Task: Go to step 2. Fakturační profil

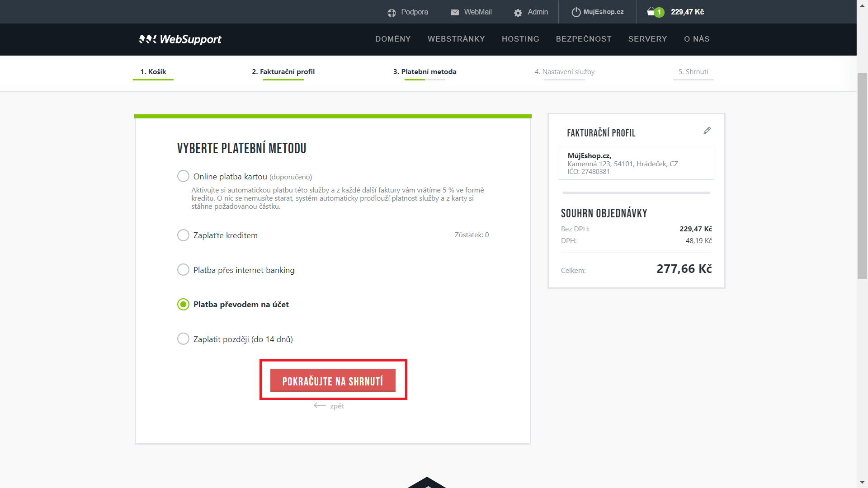Action: tap(283, 72)
